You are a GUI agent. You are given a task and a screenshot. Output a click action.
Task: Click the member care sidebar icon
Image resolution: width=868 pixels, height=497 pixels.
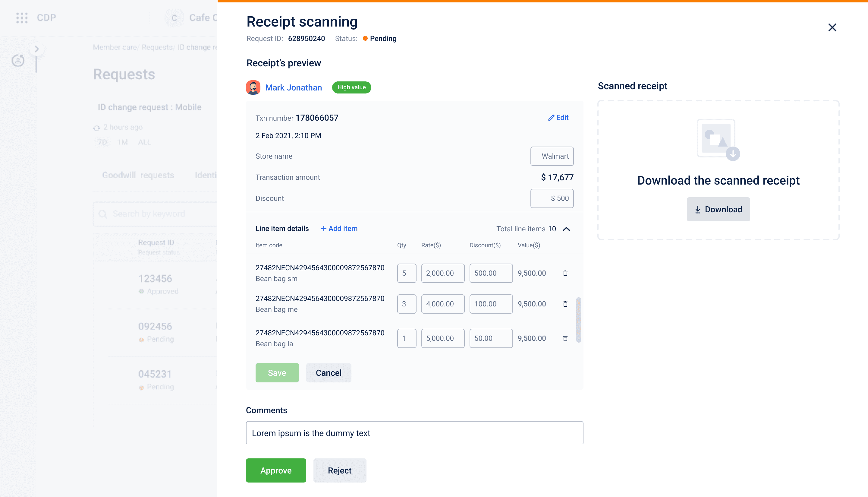18,61
